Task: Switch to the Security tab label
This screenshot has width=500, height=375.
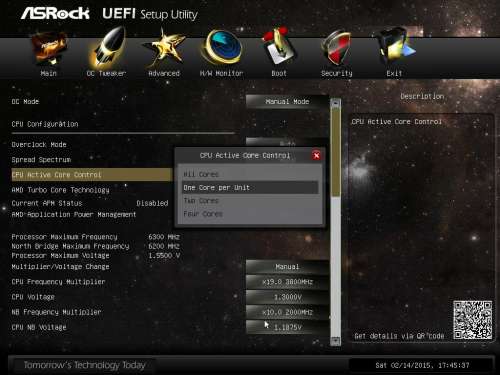Action: click(337, 73)
